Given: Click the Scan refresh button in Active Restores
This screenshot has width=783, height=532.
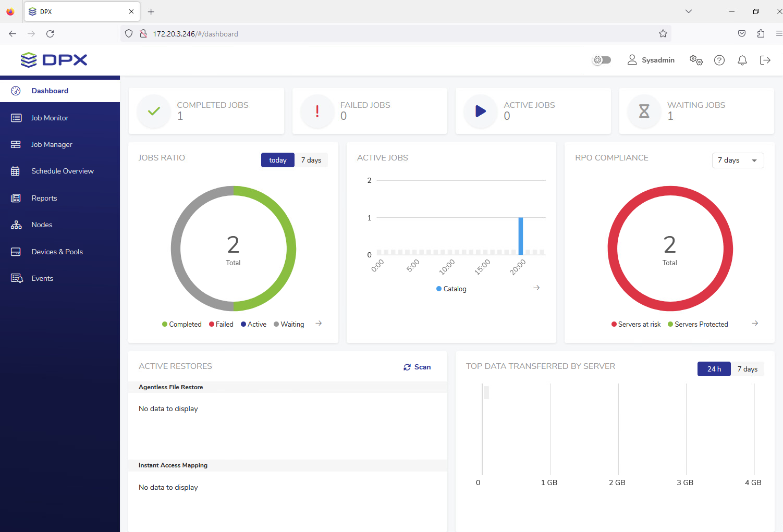Looking at the screenshot, I should coord(417,367).
